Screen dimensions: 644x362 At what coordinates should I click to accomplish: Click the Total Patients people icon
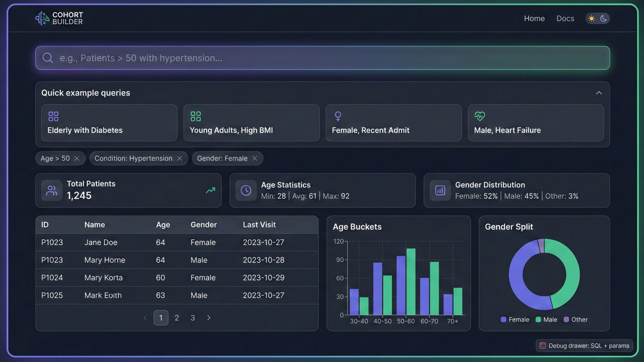coord(52,190)
